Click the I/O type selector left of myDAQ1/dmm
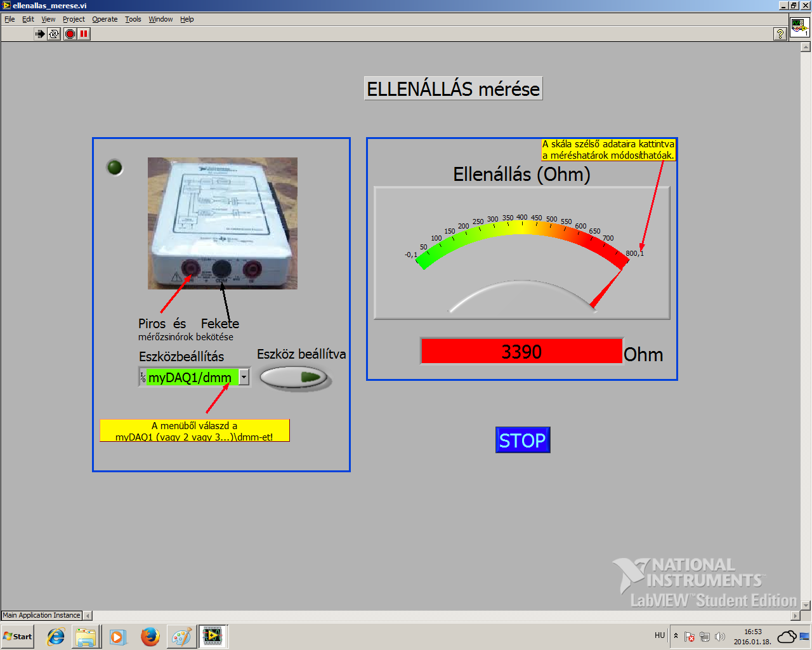The width and height of the screenshot is (812, 650). click(x=143, y=377)
